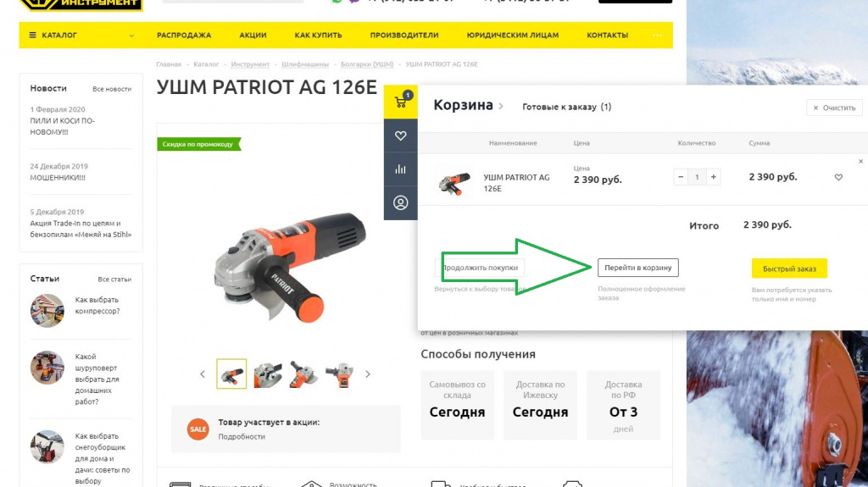Viewport: 868px width, 487px height.
Task: Remove УШМ PATRIOT item with the small X
Action: click(860, 162)
